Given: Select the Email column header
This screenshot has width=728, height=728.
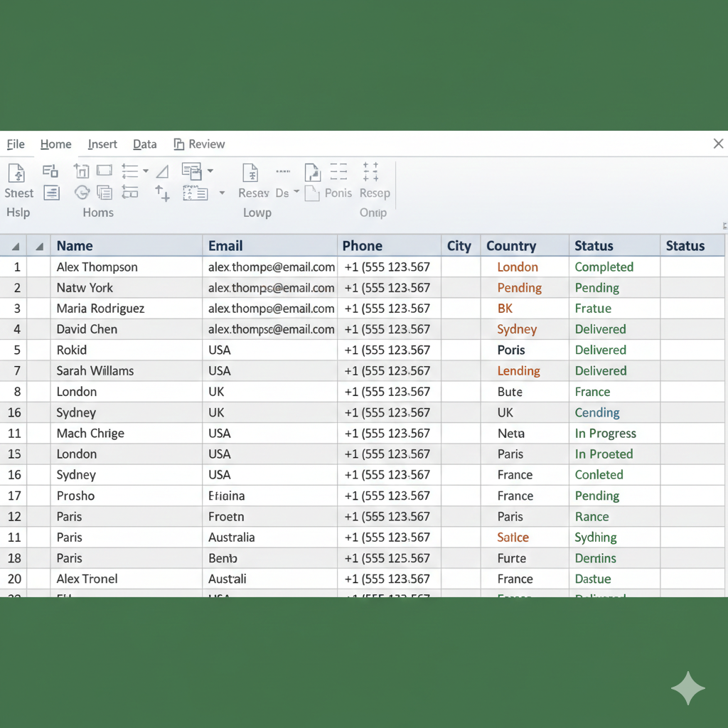Looking at the screenshot, I should [x=225, y=246].
